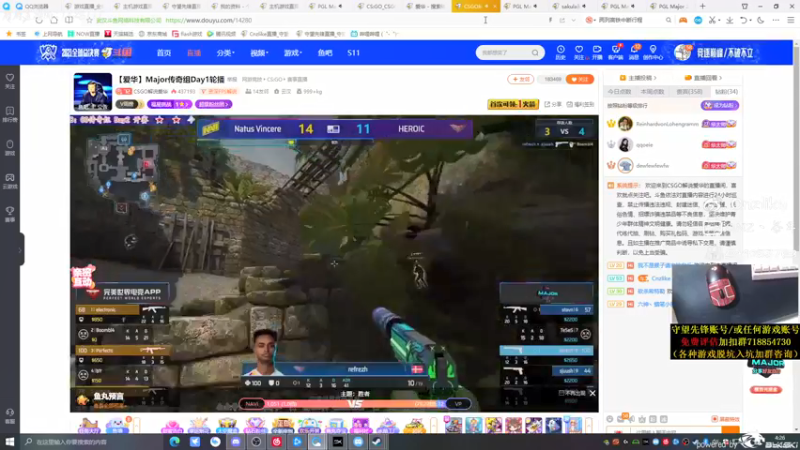Open the browser address bar URL

click(209, 20)
